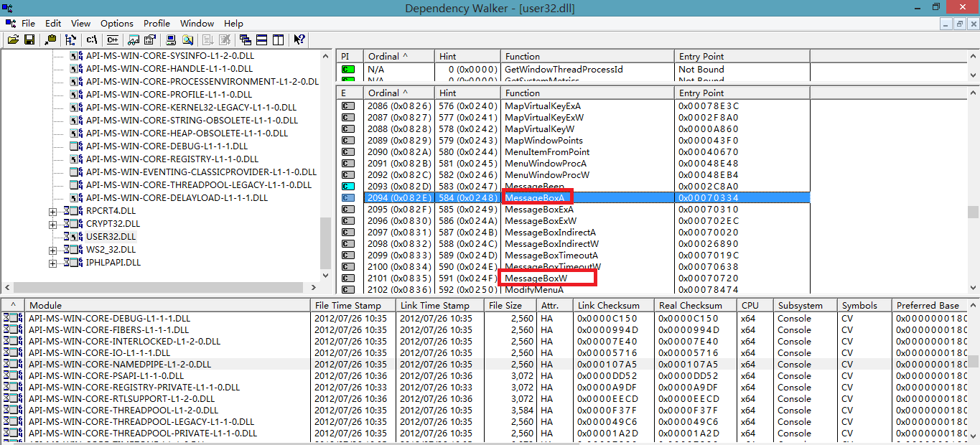Select the MenuWindowProcA export function
Viewport: 980px width, 445px height.
[546, 163]
